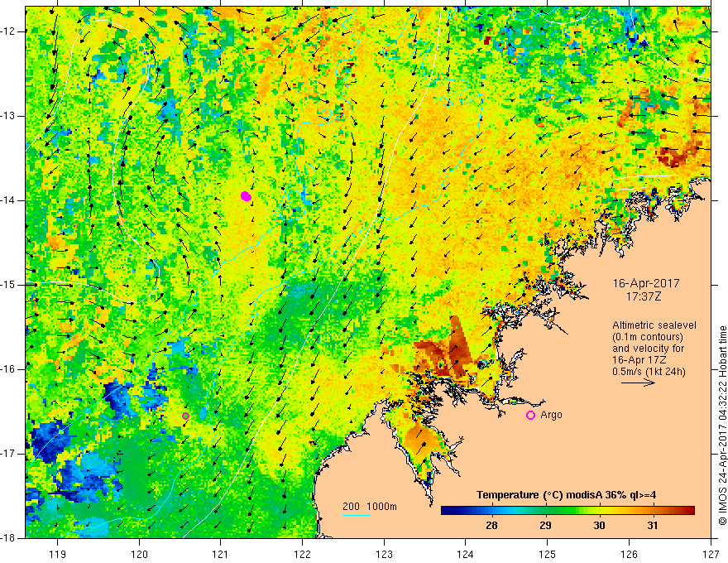
Task: Click latitude label '-18' on left axis
Action: click(8, 538)
